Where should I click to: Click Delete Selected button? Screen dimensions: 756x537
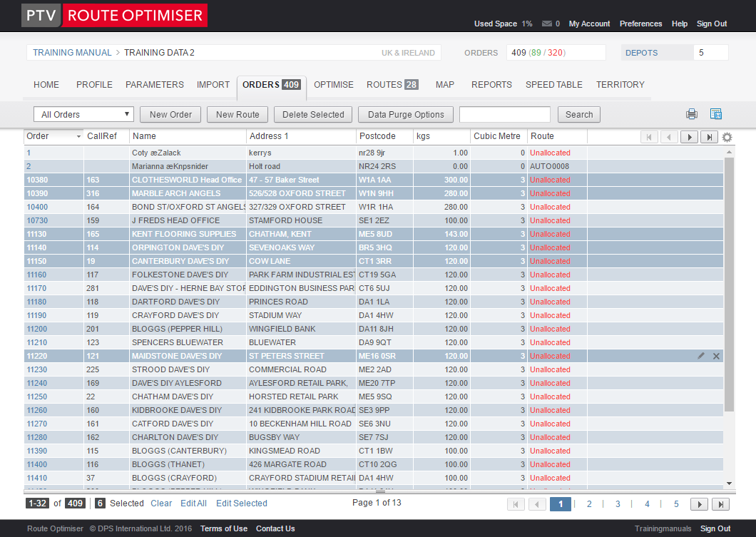tap(313, 115)
